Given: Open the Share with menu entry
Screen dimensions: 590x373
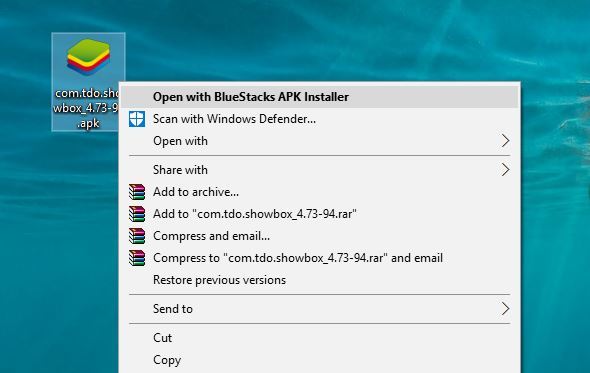Looking at the screenshot, I should coord(320,170).
